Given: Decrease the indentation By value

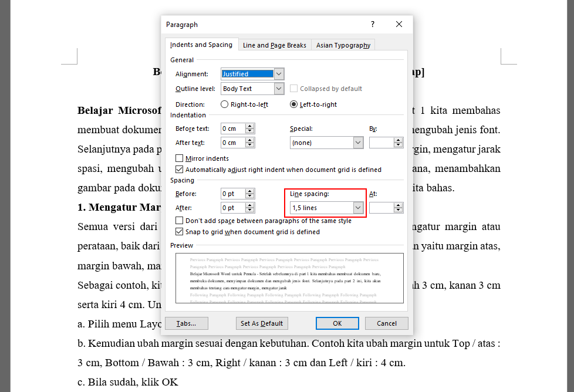Looking at the screenshot, I should tap(399, 145).
